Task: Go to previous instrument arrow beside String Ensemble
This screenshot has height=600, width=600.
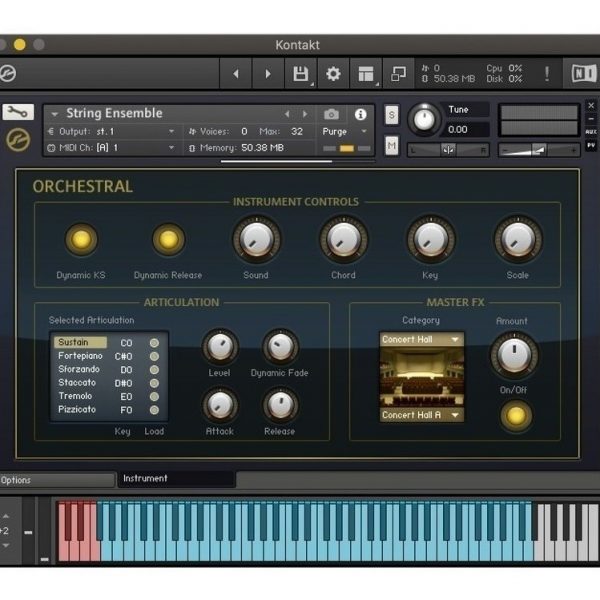Action: pyautogui.click(x=287, y=114)
